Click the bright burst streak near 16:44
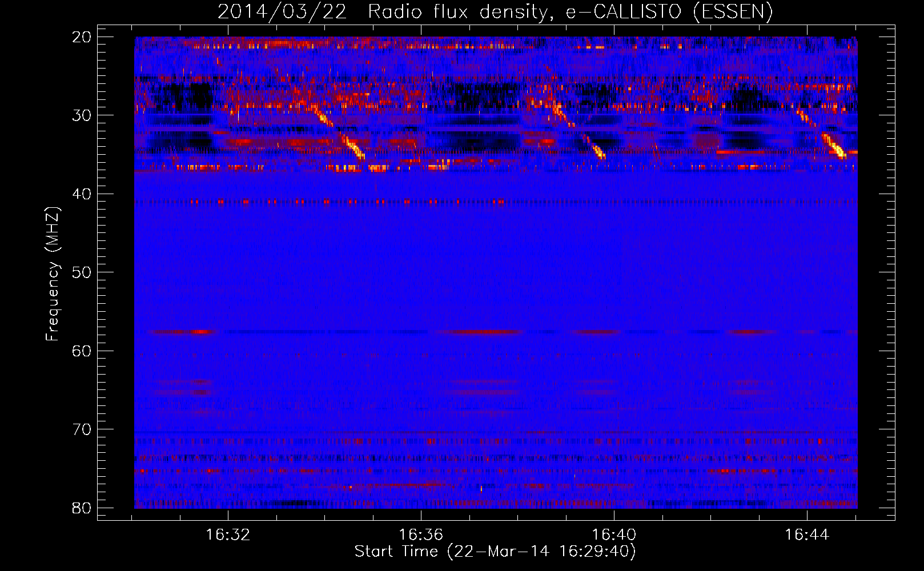924x571 pixels. click(x=821, y=134)
